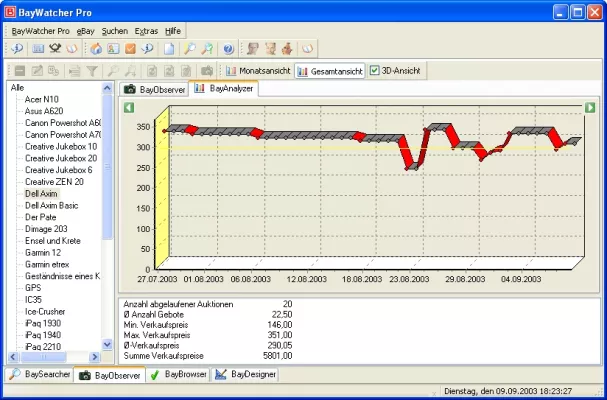Open the BayDesigner bottom tab

(246, 375)
